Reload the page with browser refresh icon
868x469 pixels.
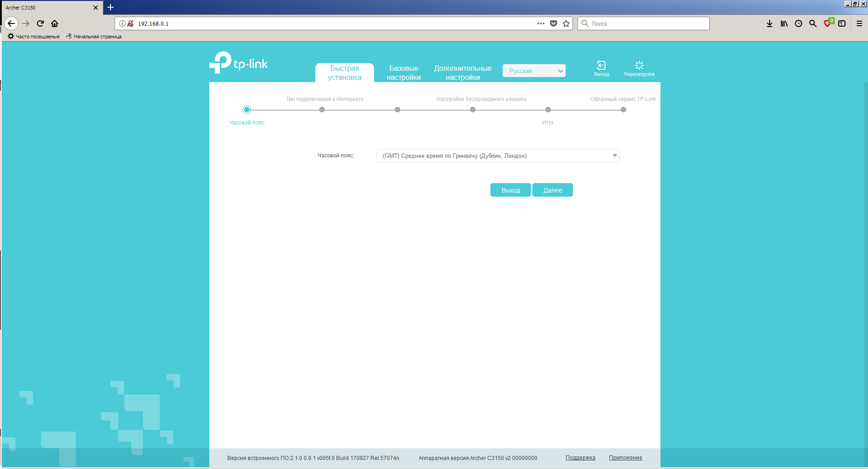(40, 23)
